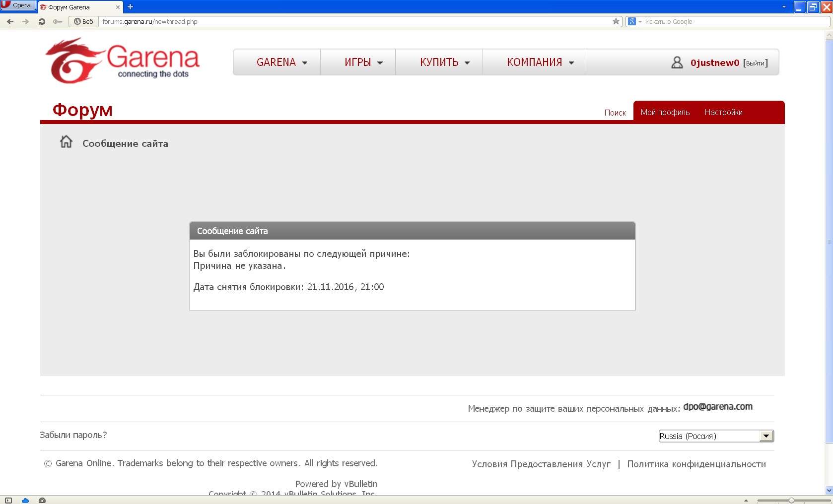Toggle the Opera side panel icon

click(8, 500)
